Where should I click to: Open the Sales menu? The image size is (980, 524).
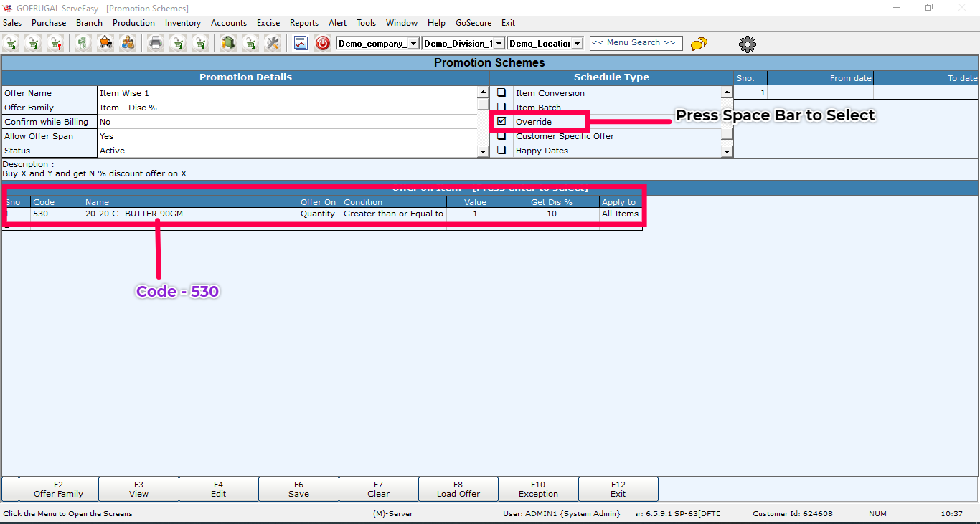12,23
